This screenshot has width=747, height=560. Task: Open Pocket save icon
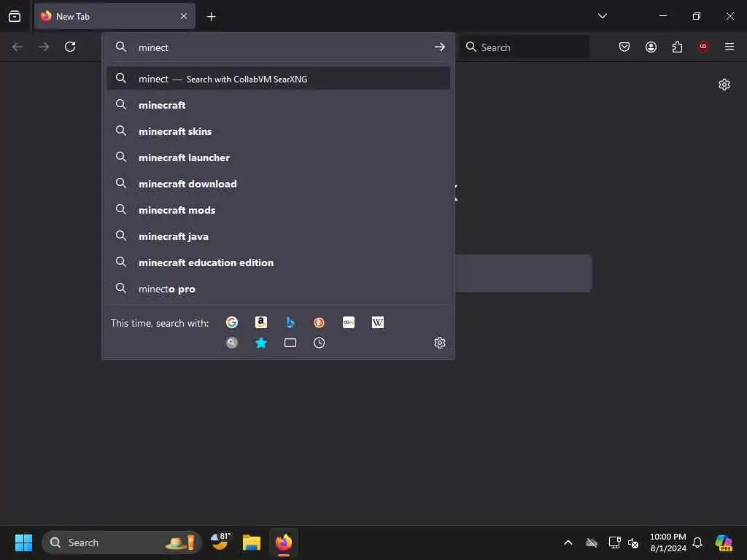coord(624,47)
